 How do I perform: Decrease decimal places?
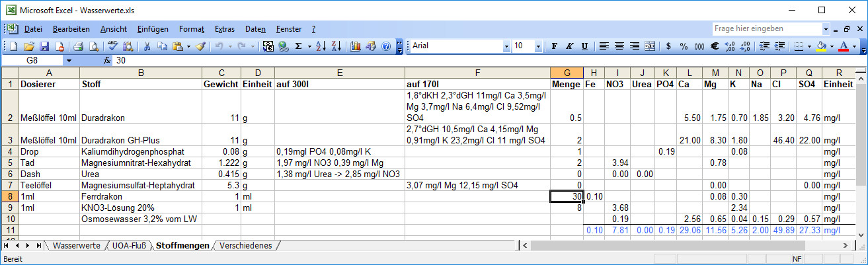point(744,46)
